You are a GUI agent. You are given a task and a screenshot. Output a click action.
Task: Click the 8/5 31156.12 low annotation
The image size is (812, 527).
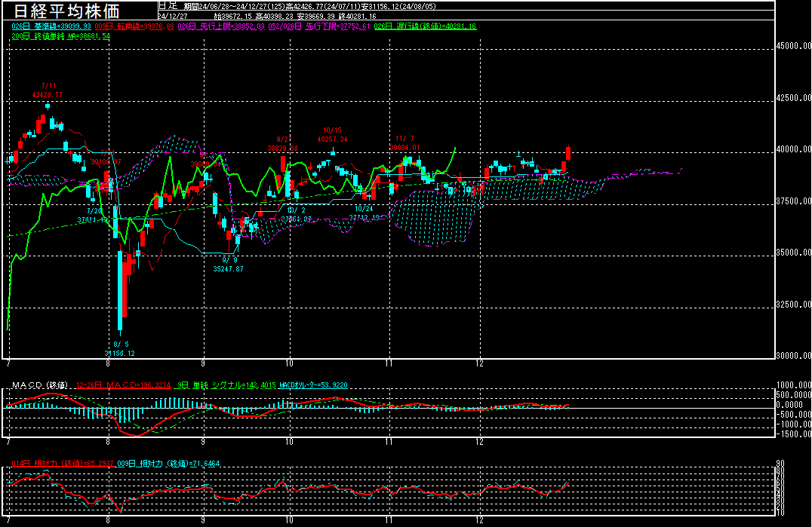tap(120, 349)
